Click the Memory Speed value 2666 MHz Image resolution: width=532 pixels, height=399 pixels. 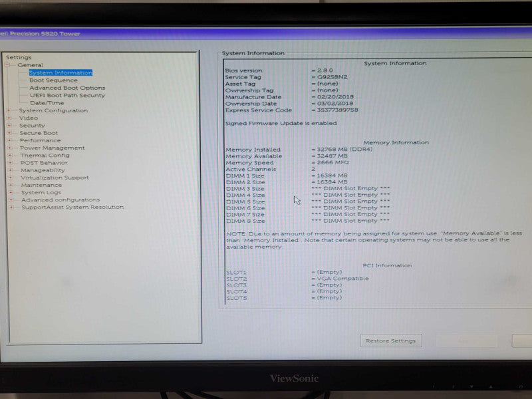pyautogui.click(x=333, y=162)
